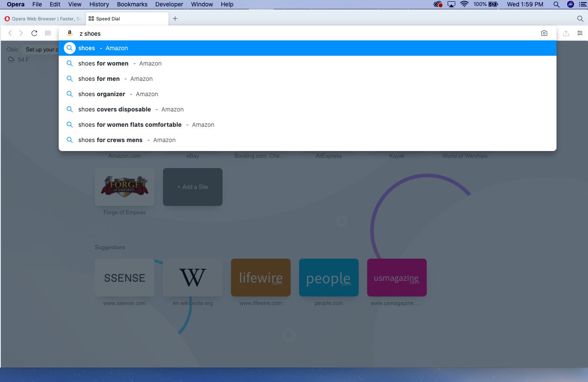Click Creative Cloud menu bar icon

click(438, 4)
